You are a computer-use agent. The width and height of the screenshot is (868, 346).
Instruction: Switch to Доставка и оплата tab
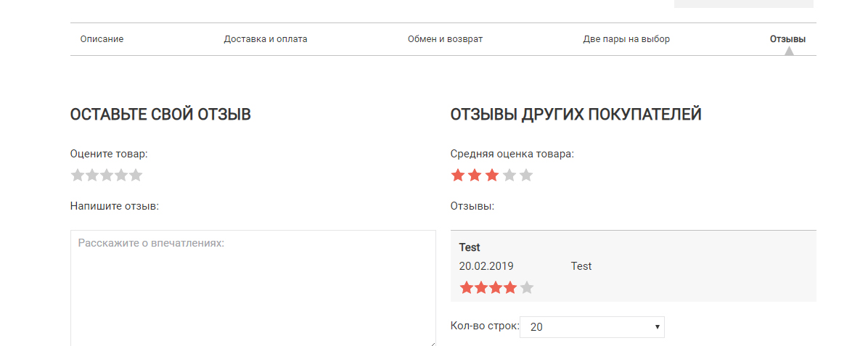click(266, 39)
